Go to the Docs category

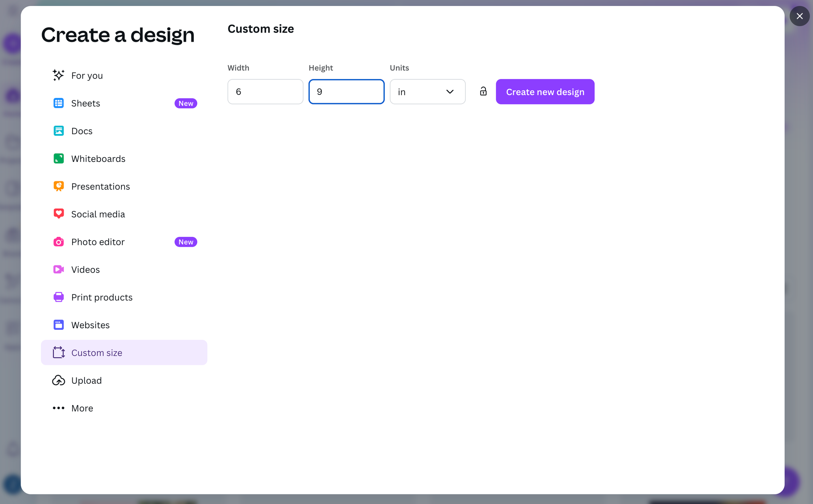124,131
